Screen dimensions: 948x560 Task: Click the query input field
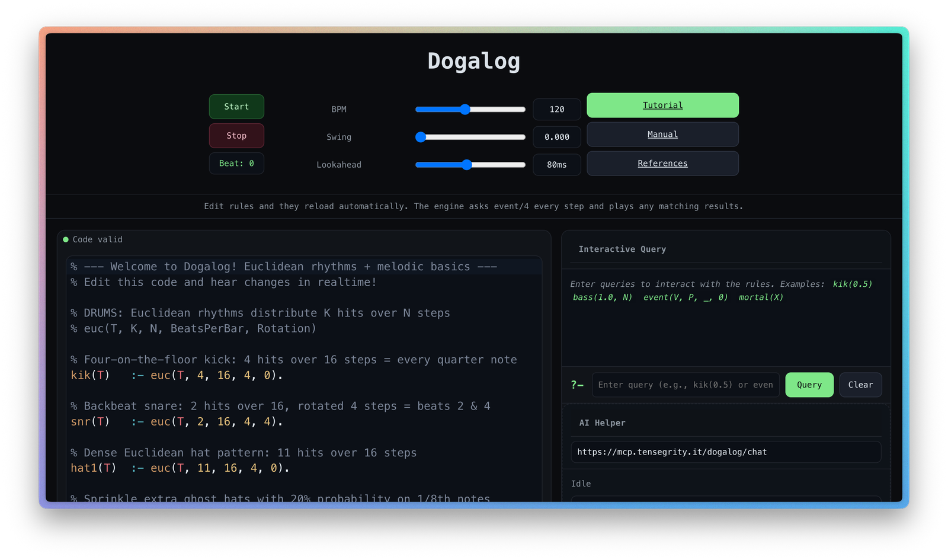[685, 385]
